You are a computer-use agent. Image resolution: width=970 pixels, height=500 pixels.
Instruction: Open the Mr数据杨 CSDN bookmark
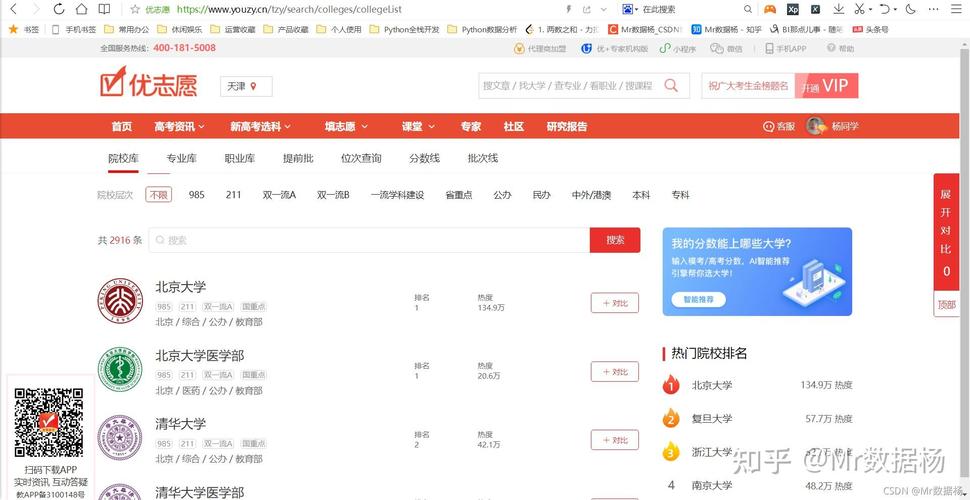(646, 29)
